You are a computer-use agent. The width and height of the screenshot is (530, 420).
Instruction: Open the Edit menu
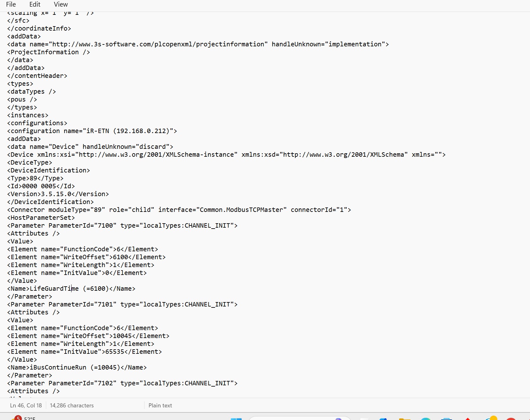point(35,4)
